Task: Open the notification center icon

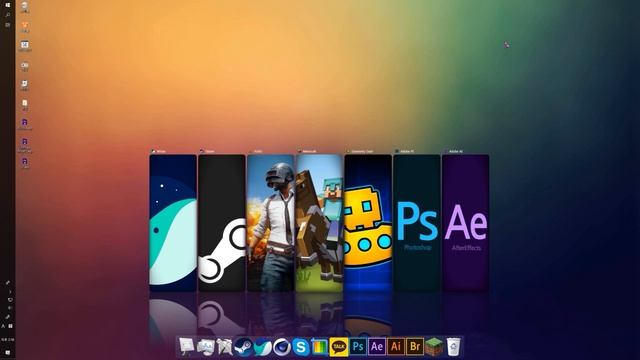Action: pos(7,352)
